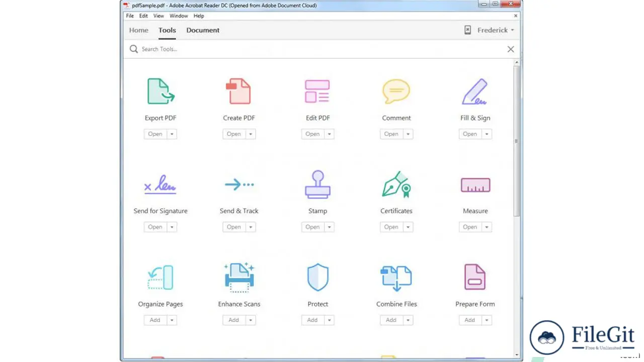This screenshot has height=362, width=644.
Task: Select the Fill & Sign pen icon
Action: pos(475,91)
